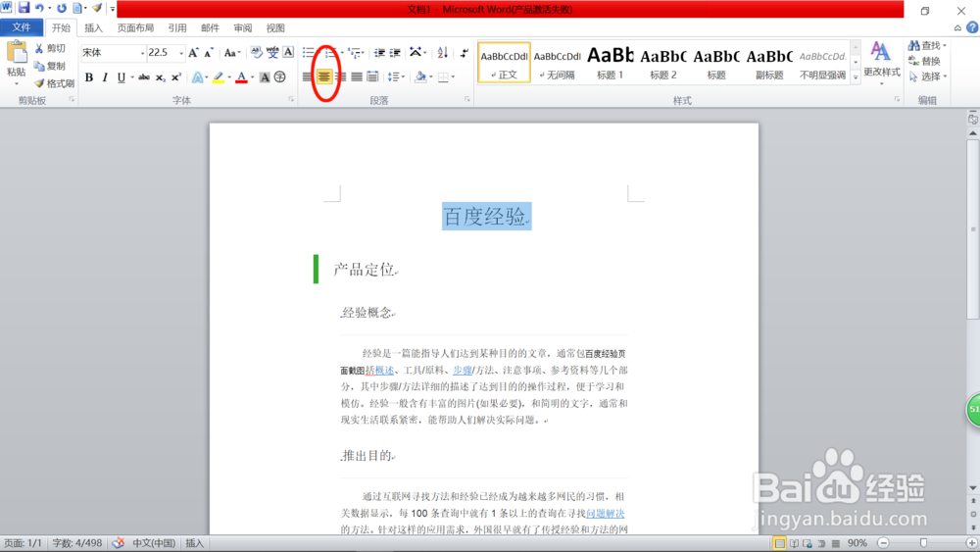Switch to Outline view icon
This screenshot has height=552, width=980.
(821, 543)
